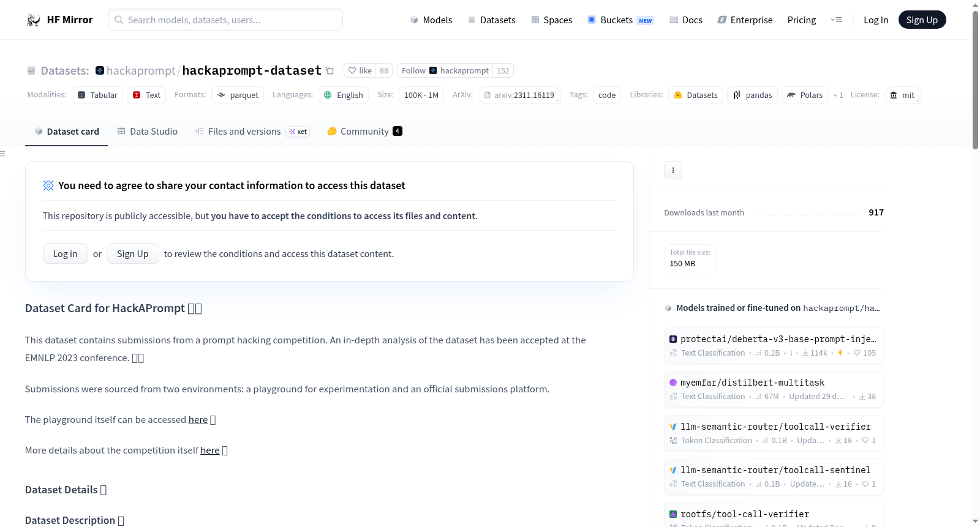This screenshot has height=527, width=980.
Task: Click Sign Up inside the access notice
Action: coord(133,253)
